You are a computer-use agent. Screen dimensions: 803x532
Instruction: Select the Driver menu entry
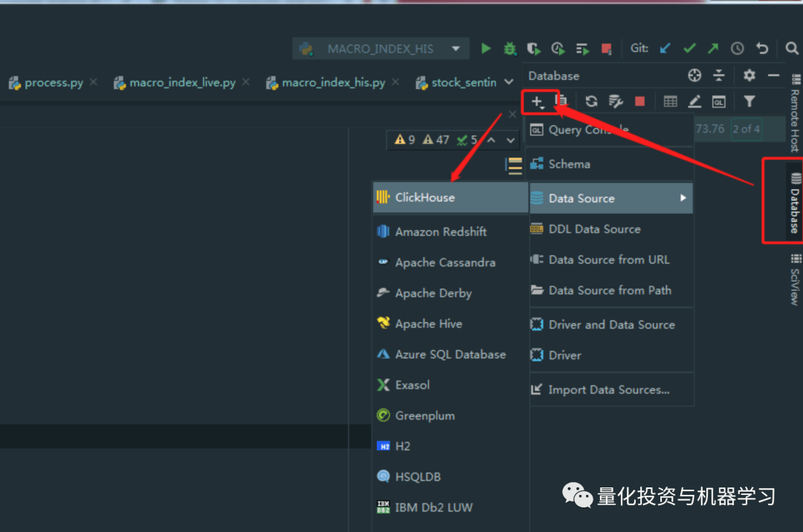[610, 355]
